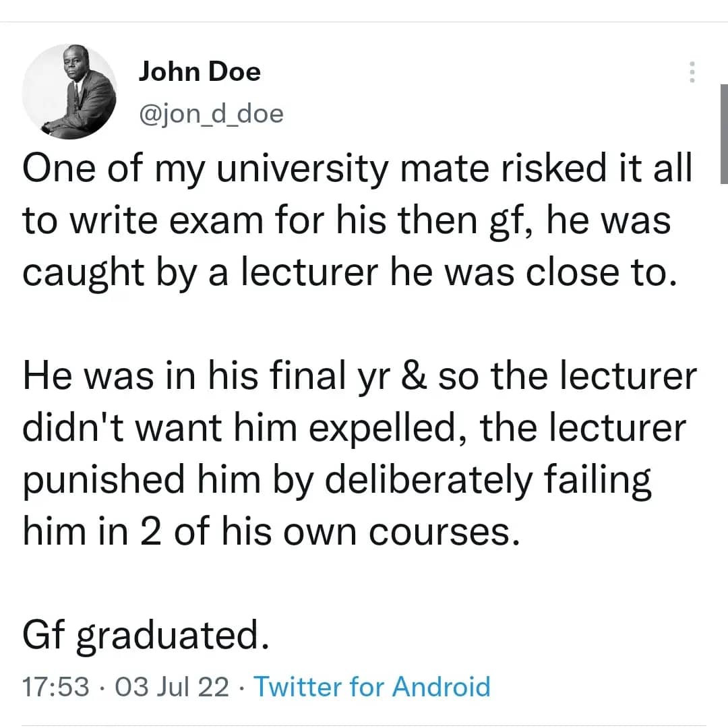Select the line starting 'didn't want him expelled'
728x728 pixels.
point(355,428)
